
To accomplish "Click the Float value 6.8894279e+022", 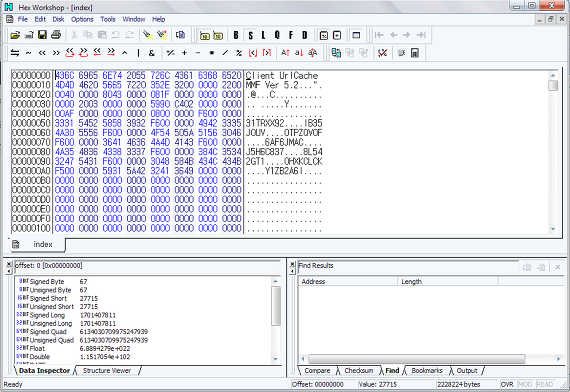I will tap(105, 348).
